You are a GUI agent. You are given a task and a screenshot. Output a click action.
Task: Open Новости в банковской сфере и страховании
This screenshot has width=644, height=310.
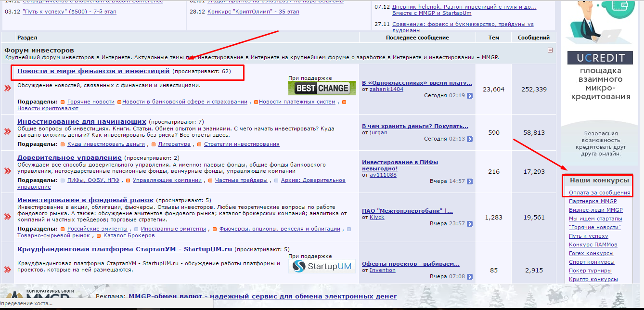[185, 102]
